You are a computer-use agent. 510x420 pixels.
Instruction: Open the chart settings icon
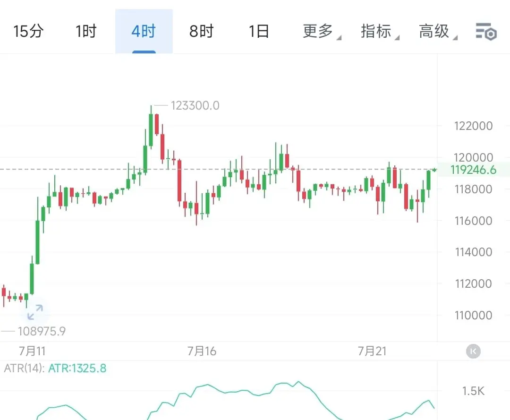(486, 32)
